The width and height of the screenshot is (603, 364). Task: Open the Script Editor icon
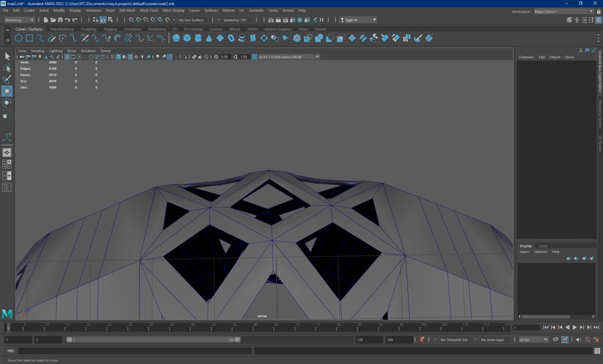pos(596,351)
